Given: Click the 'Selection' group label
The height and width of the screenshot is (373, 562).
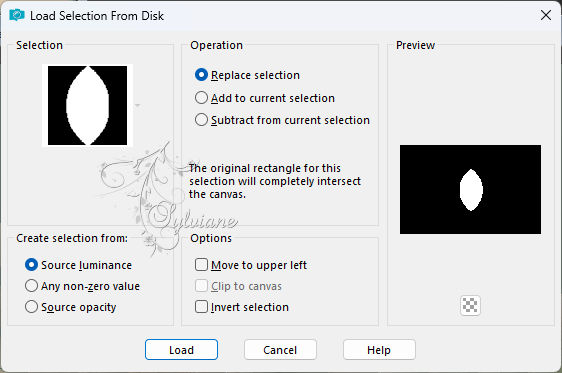Looking at the screenshot, I should pyautogui.click(x=39, y=45).
